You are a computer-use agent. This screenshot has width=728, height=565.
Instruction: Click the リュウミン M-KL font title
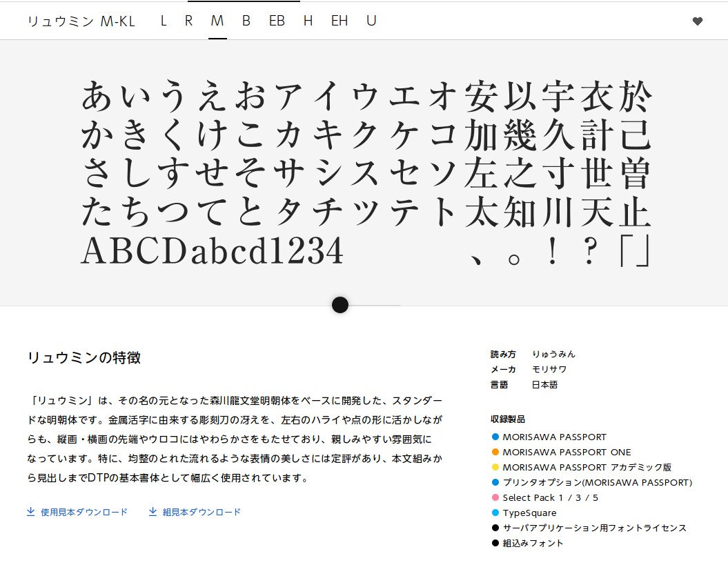point(81,21)
